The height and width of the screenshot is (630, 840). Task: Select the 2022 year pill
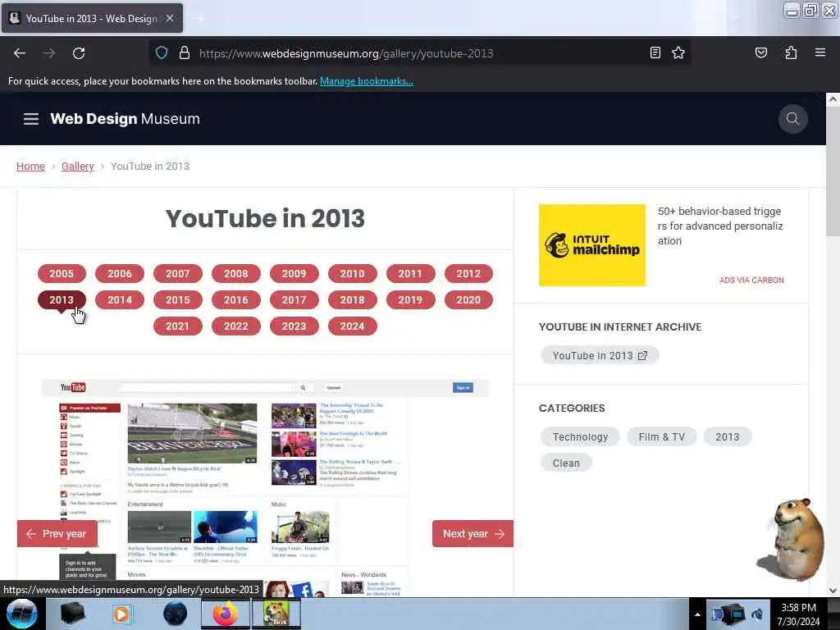click(x=235, y=326)
